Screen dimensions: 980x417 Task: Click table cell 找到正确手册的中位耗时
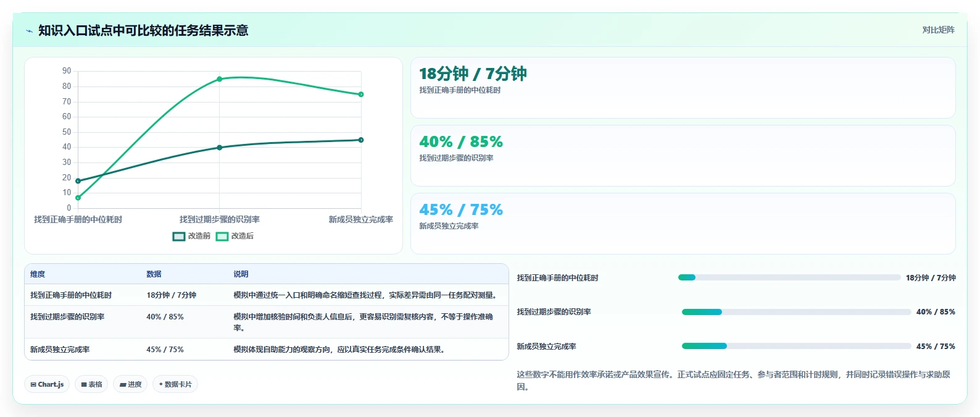[x=71, y=295]
